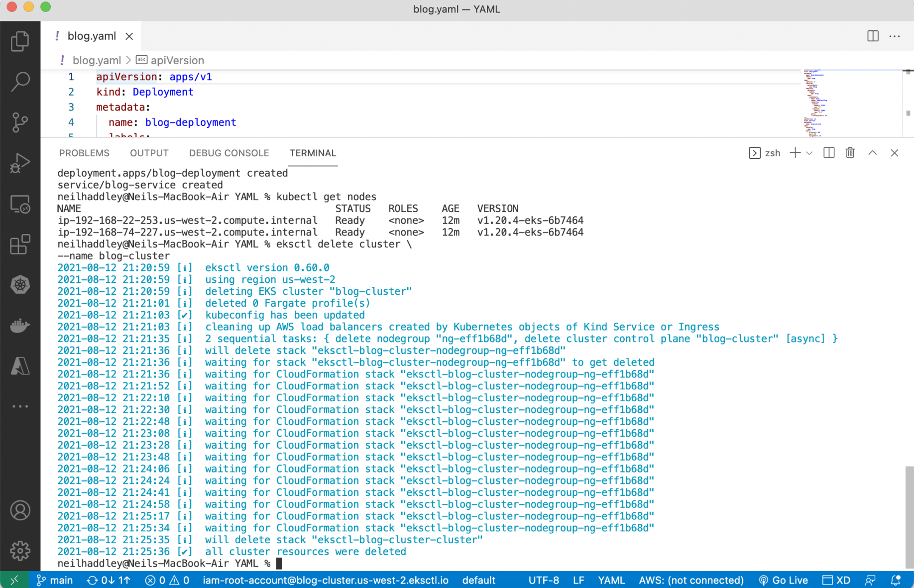Open the Docker extension view

pos(20,326)
